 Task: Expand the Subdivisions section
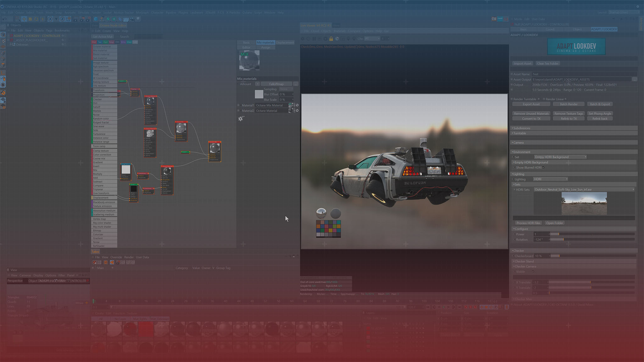tap(574, 128)
